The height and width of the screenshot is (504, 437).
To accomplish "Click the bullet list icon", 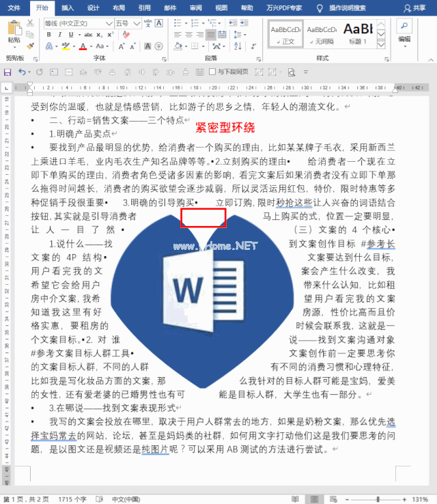I will (177, 23).
